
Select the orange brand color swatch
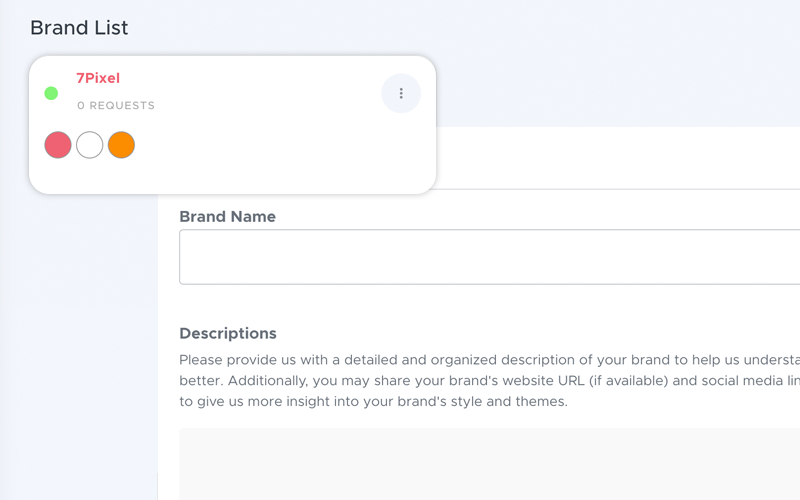pyautogui.click(x=121, y=145)
